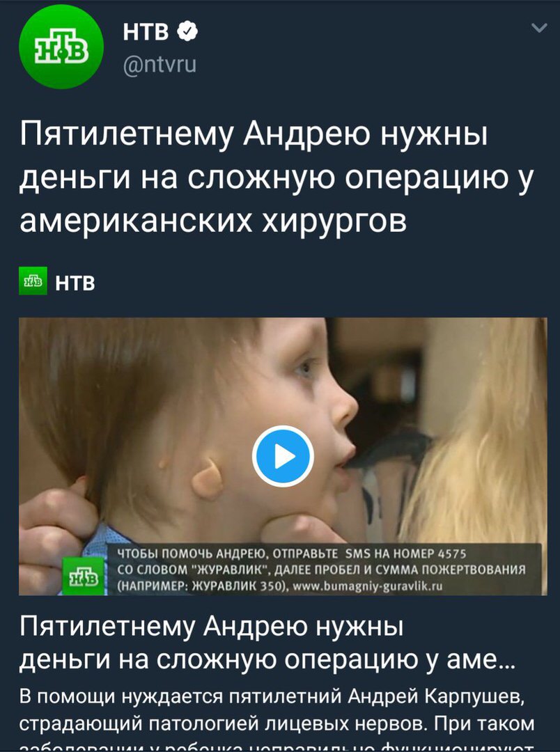This screenshot has height=752, width=560.
Task: Click the НТВ watermark logo inside video
Action: pos(84,576)
